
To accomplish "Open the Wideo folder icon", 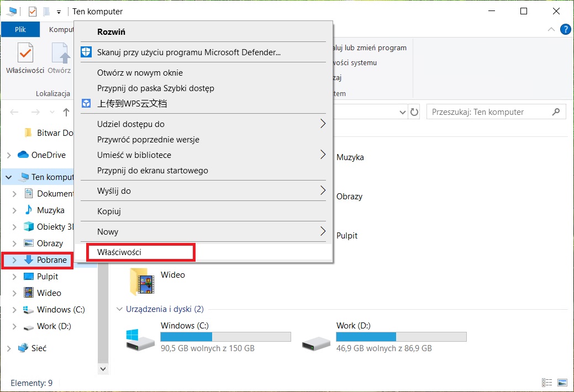I will pos(142,282).
